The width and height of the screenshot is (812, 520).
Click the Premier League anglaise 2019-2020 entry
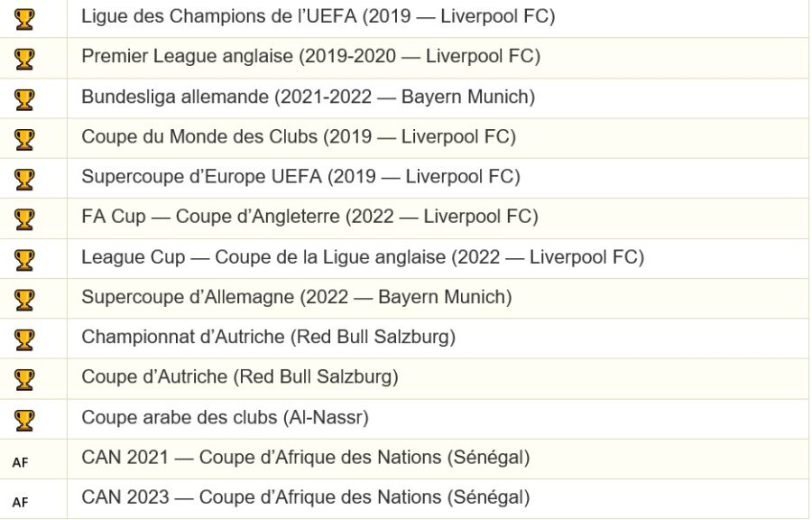[x=310, y=56]
